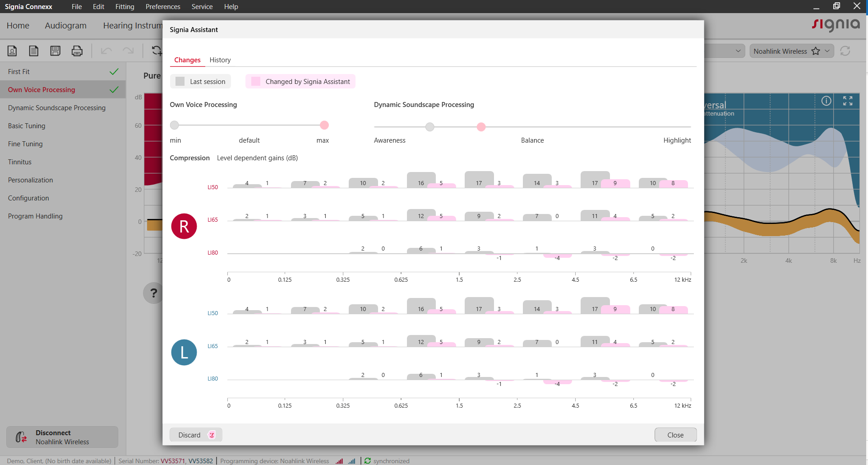Print using the printer icon
This screenshot has height=465, width=868.
pos(77,51)
